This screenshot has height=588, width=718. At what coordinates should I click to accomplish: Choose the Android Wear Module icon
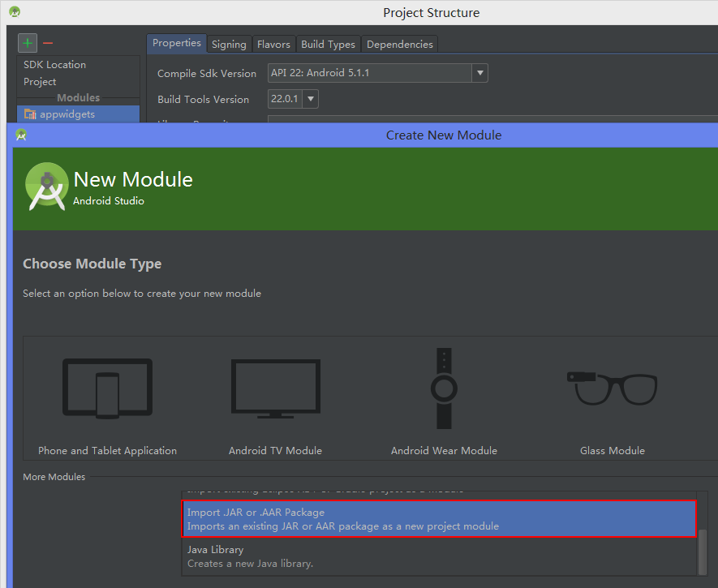tap(443, 388)
